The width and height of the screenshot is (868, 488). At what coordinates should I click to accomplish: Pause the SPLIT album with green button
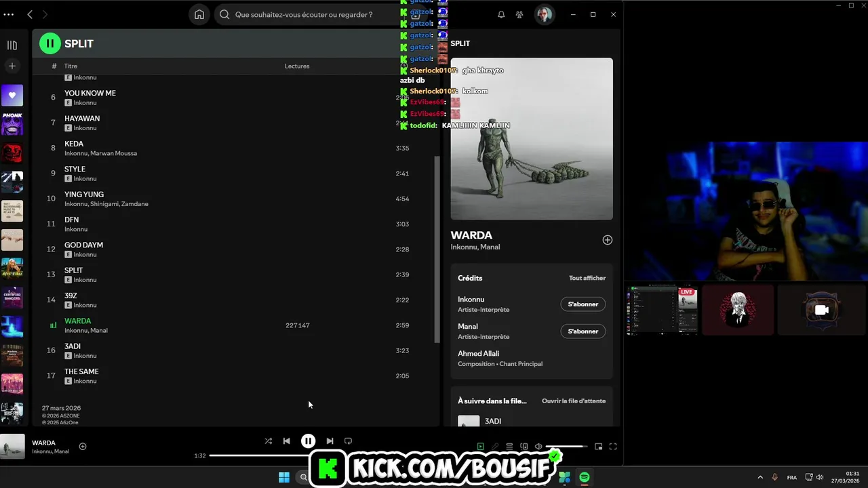(50, 43)
